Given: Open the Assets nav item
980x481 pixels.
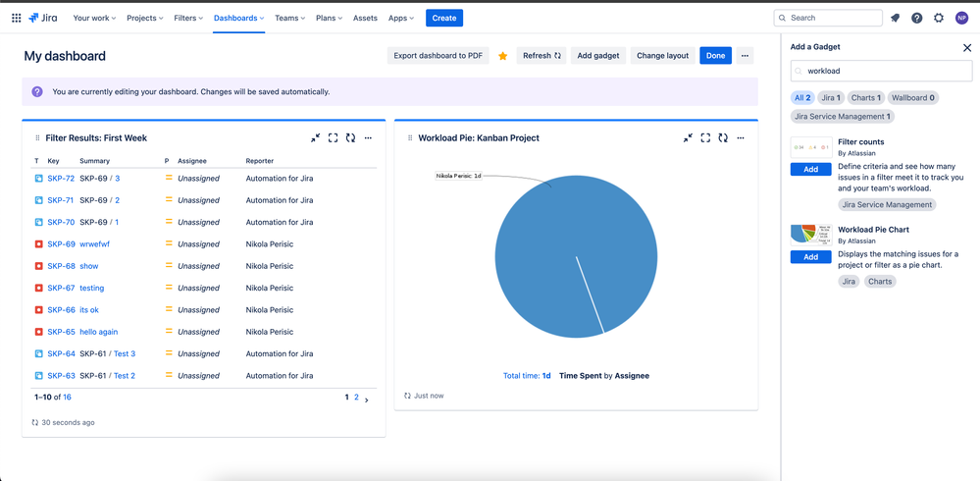Looking at the screenshot, I should pyautogui.click(x=365, y=18).
